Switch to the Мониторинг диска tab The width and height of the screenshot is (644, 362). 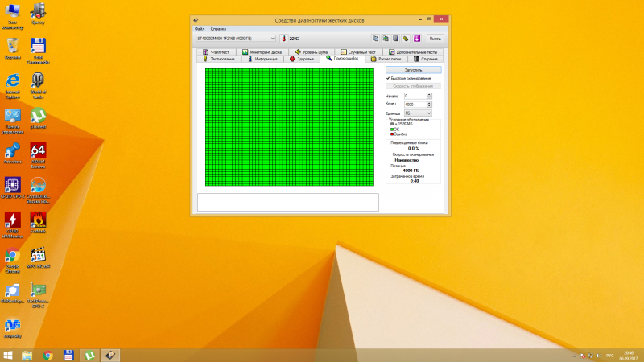262,52
